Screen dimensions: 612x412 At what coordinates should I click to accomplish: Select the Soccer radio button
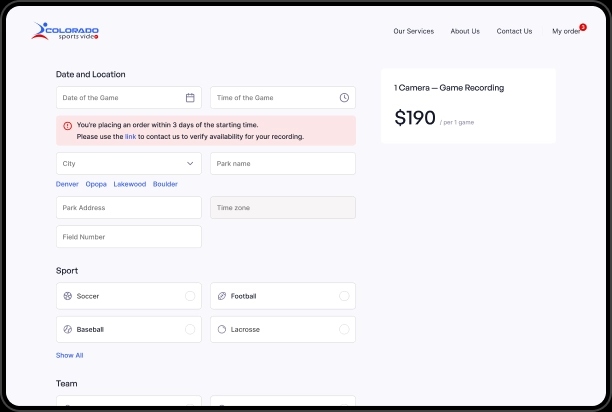pyautogui.click(x=190, y=296)
